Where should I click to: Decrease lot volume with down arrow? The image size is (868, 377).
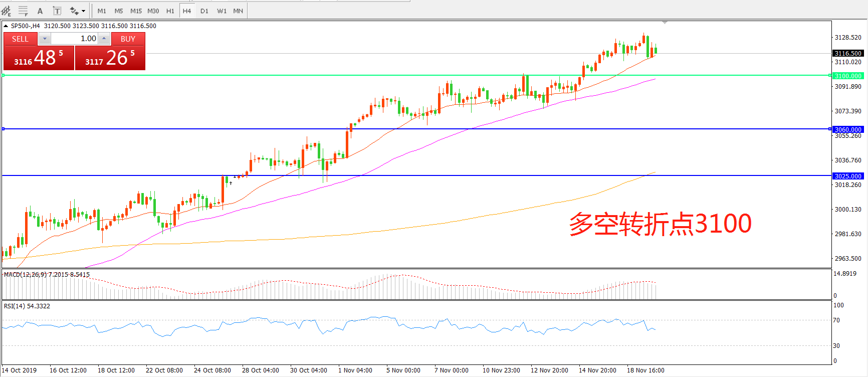click(x=45, y=39)
